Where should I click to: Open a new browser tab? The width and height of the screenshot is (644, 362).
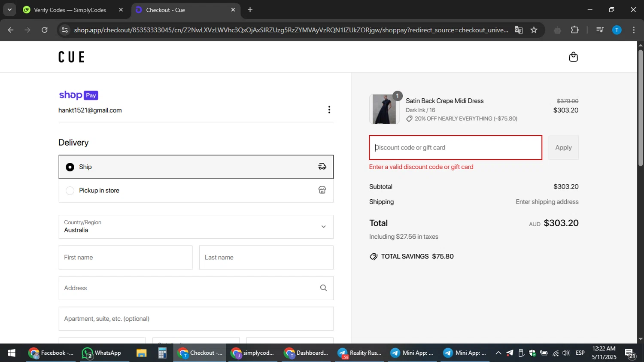click(x=250, y=10)
